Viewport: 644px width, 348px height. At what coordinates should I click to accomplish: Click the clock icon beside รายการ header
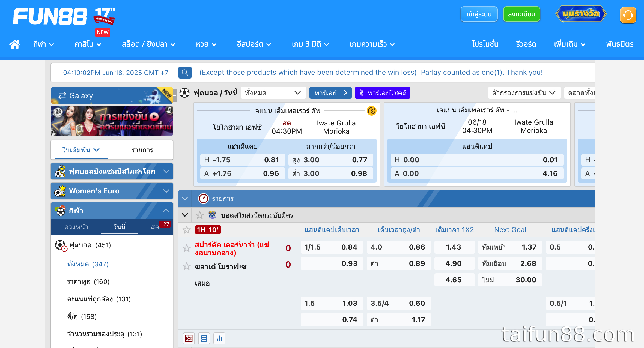[x=203, y=199]
